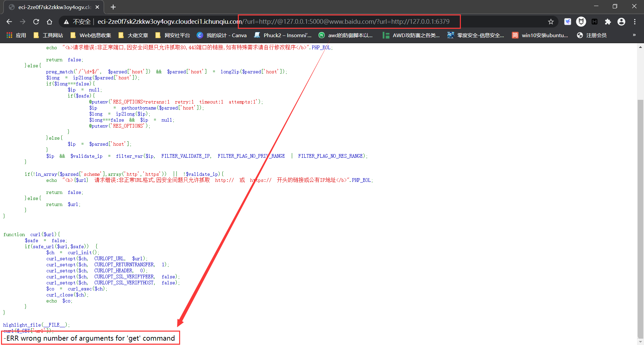
Task: Go to the home page icon
Action: pos(49,22)
